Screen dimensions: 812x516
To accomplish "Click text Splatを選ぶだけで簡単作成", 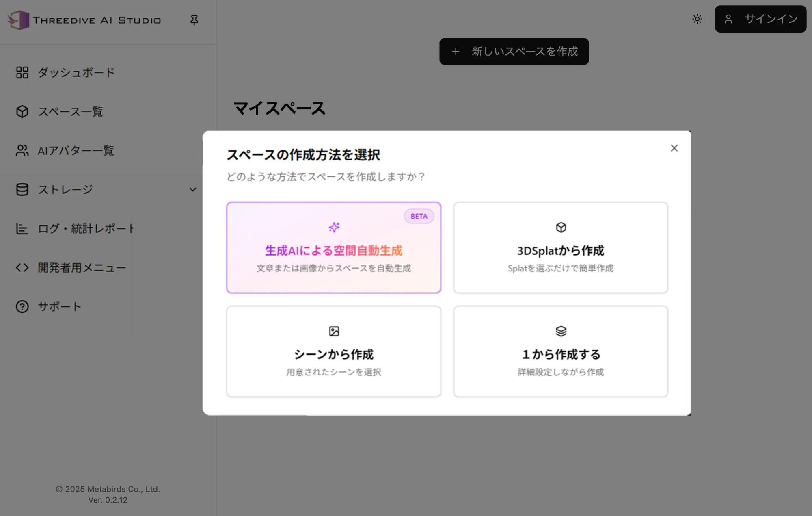I will point(561,268).
